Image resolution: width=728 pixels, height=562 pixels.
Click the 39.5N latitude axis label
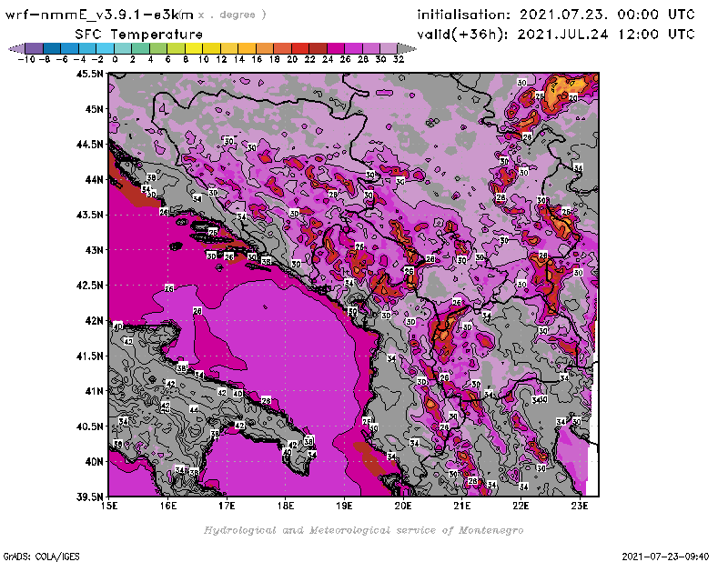(90, 497)
